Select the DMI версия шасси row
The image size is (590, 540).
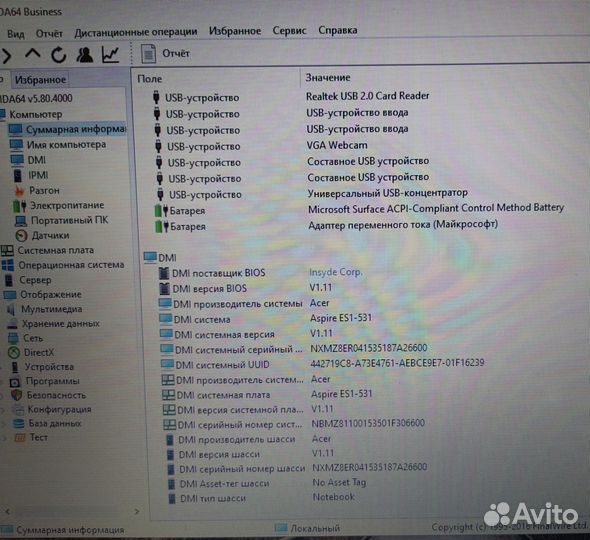tap(250, 454)
